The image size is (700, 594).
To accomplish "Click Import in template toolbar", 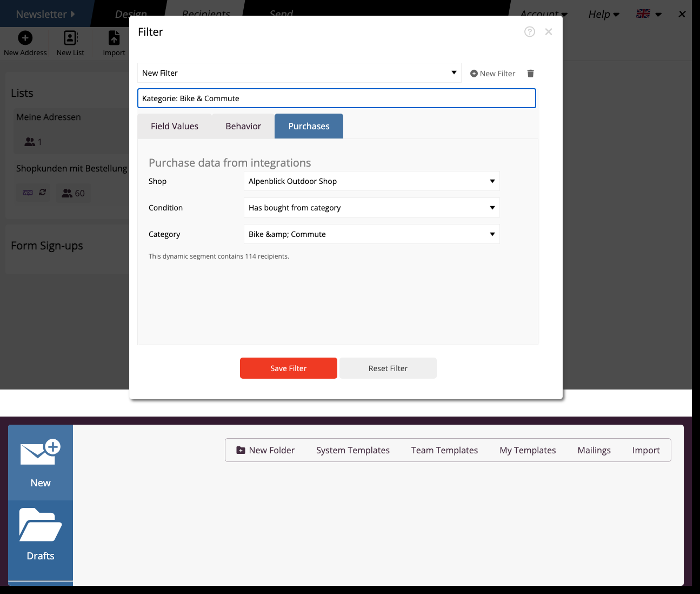I will 646,450.
